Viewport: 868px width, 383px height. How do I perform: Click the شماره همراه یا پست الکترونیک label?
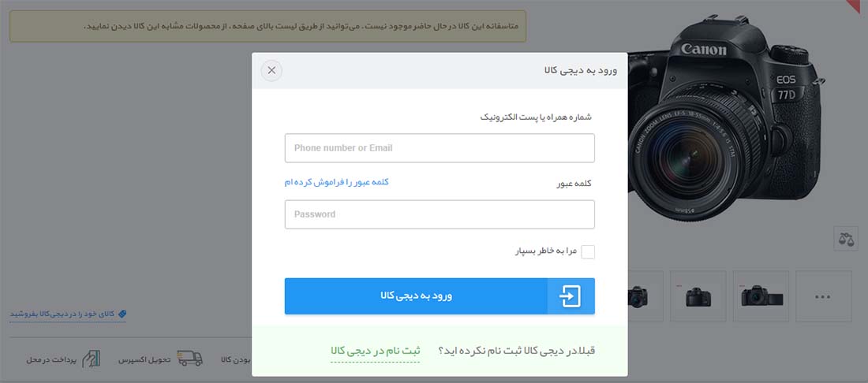[536, 117]
